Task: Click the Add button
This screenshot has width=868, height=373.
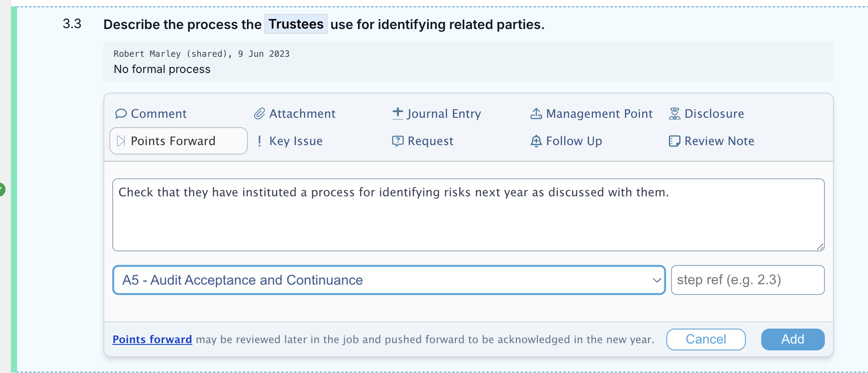Action: click(793, 339)
